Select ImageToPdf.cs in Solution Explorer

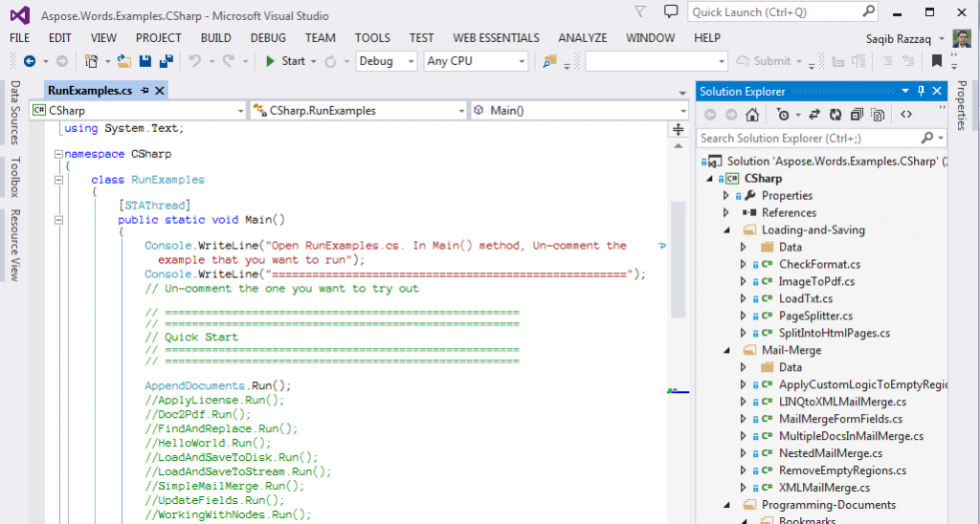coord(816,282)
